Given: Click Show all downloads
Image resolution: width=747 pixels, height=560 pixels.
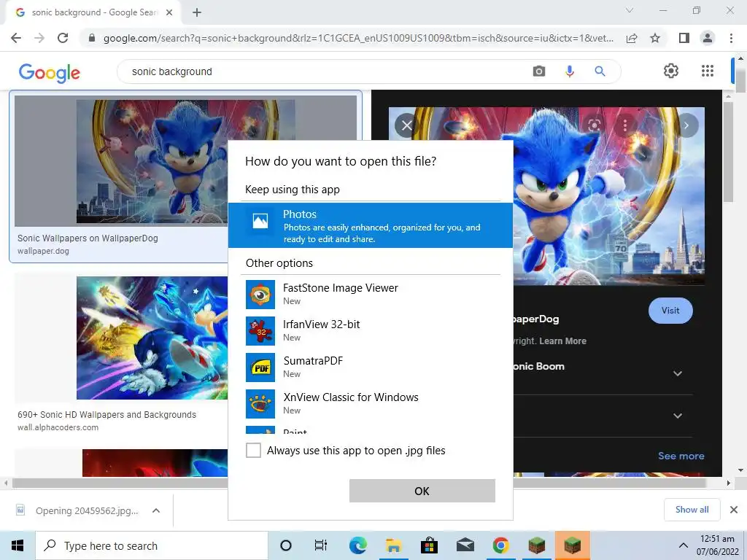Looking at the screenshot, I should click(692, 510).
